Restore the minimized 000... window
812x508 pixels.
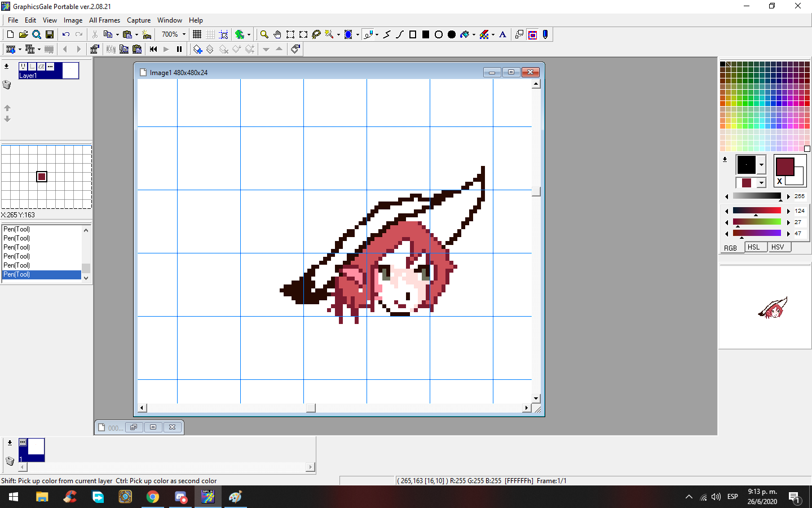134,427
